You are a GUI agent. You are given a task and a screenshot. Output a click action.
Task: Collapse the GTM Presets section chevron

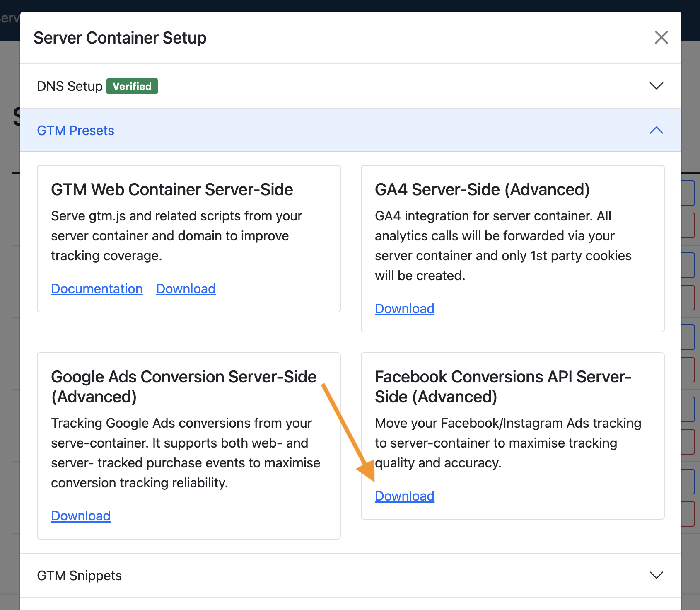click(657, 130)
